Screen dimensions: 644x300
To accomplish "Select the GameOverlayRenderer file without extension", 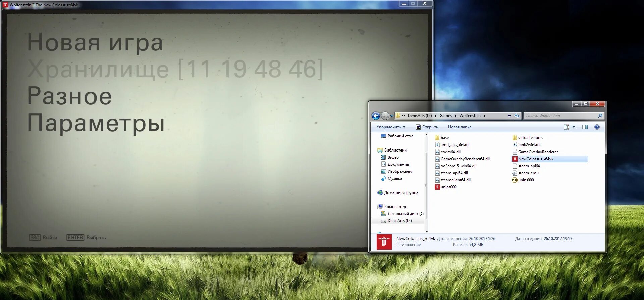I will [x=535, y=152].
